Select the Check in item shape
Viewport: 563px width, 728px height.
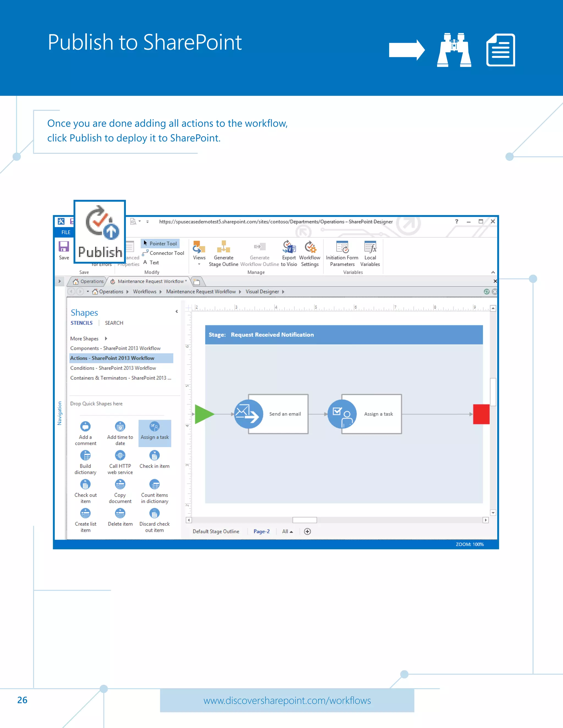click(154, 460)
